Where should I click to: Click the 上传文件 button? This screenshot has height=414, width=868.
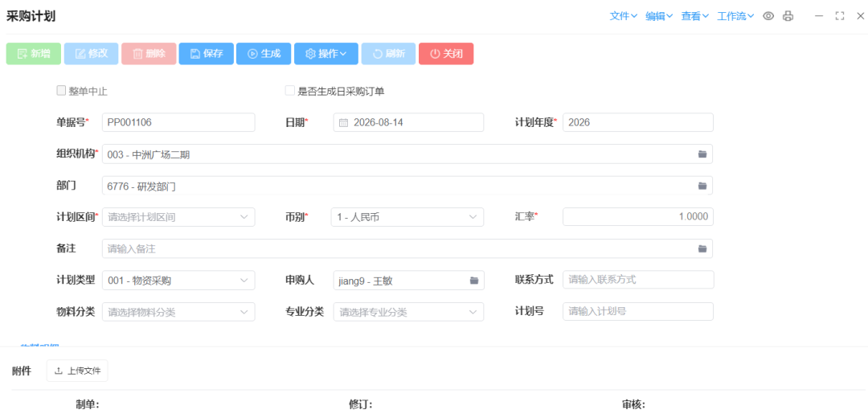pos(77,371)
